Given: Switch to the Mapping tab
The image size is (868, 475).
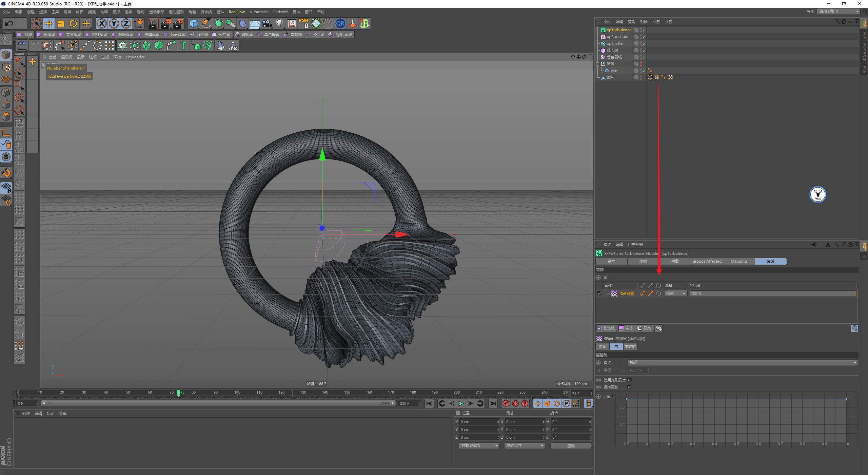Looking at the screenshot, I should [738, 261].
